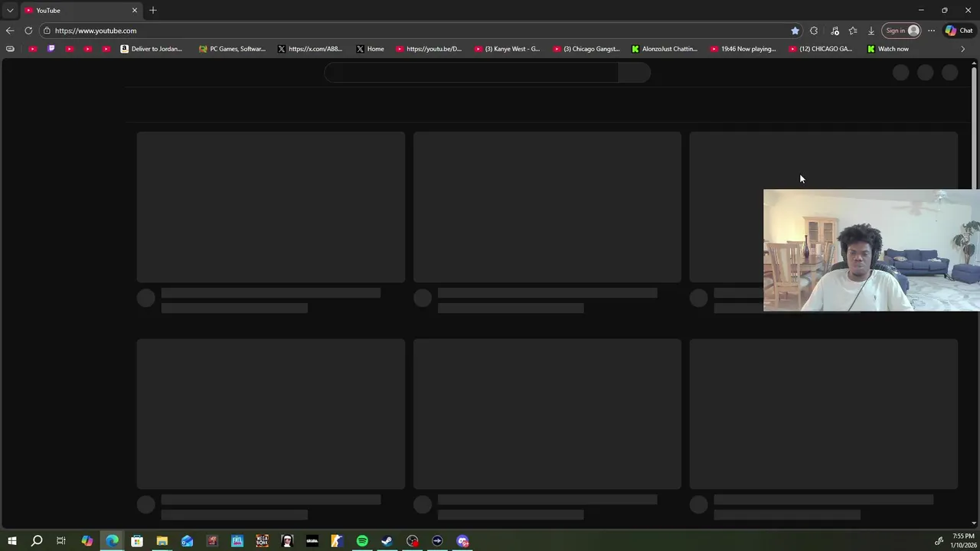Reload the YouTube page
980x551 pixels.
tap(28, 31)
